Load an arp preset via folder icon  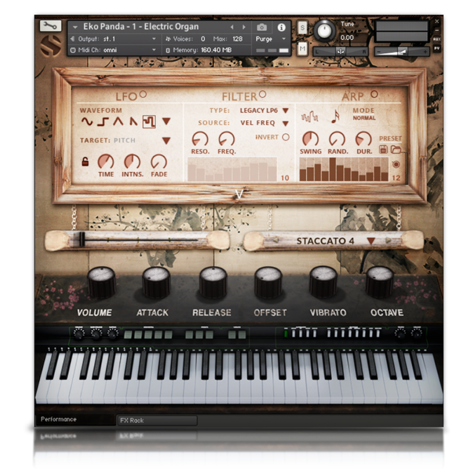(396, 149)
